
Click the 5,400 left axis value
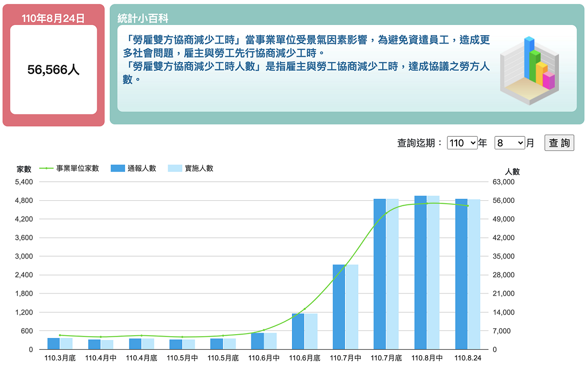(x=24, y=182)
